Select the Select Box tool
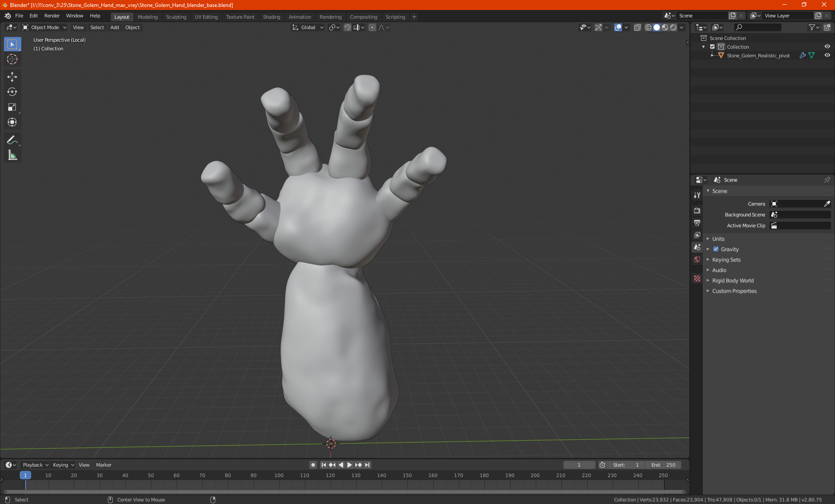Screen dimensions: 835x504 (x=12, y=44)
